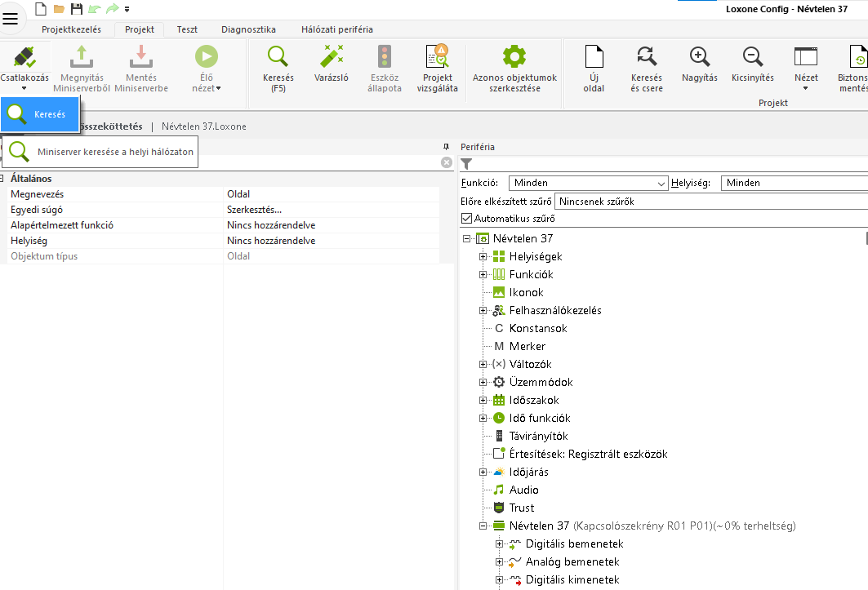Open the hamburger main menu
Image resolution: width=868 pixels, height=590 pixels.
[11, 18]
